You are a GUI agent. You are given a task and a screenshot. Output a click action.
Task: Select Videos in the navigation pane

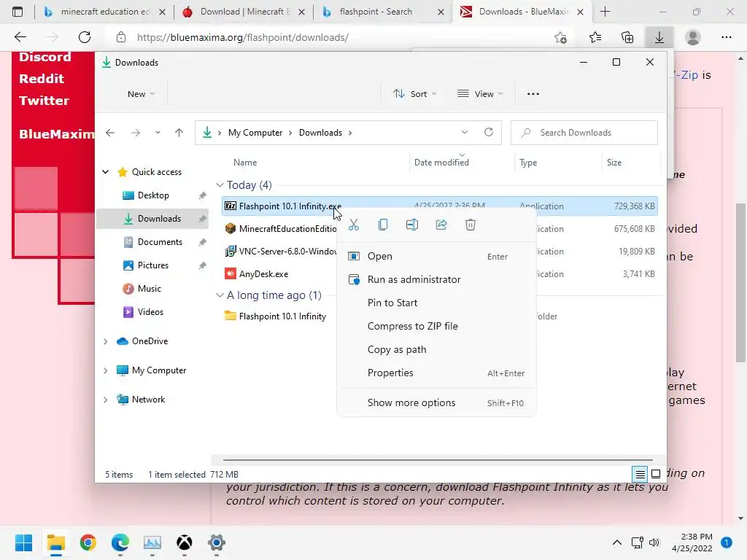150,312
